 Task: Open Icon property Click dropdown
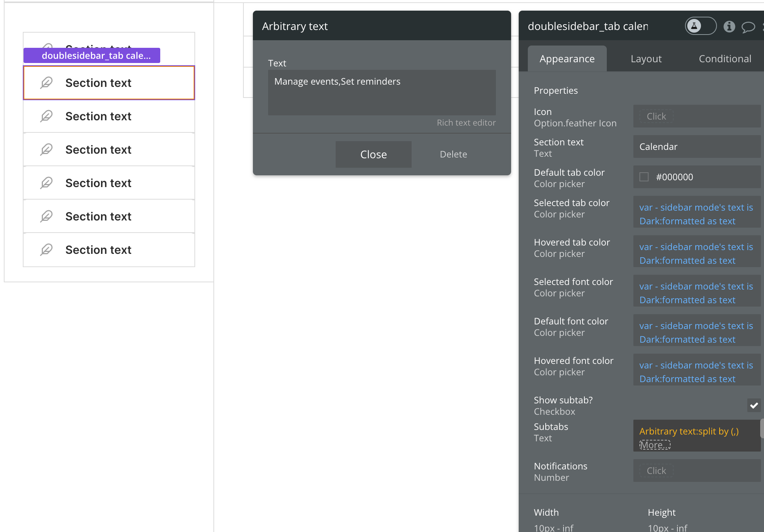click(656, 116)
